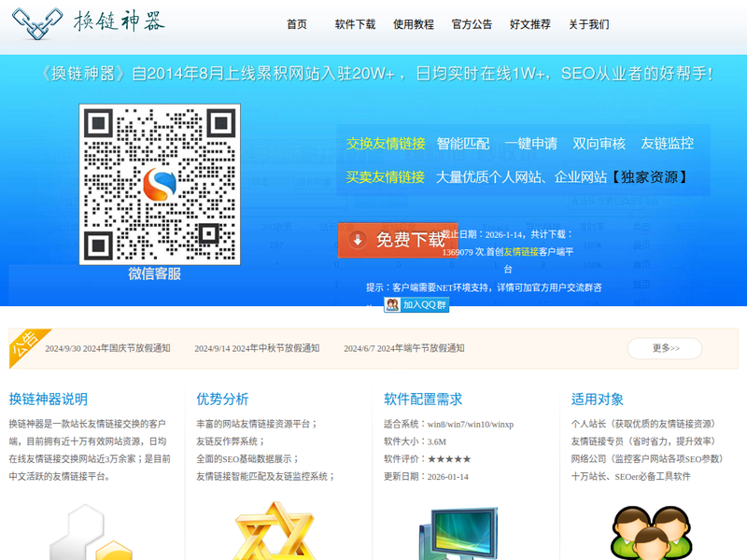Open the 2024年端午节放假通知 notice

[403, 348]
